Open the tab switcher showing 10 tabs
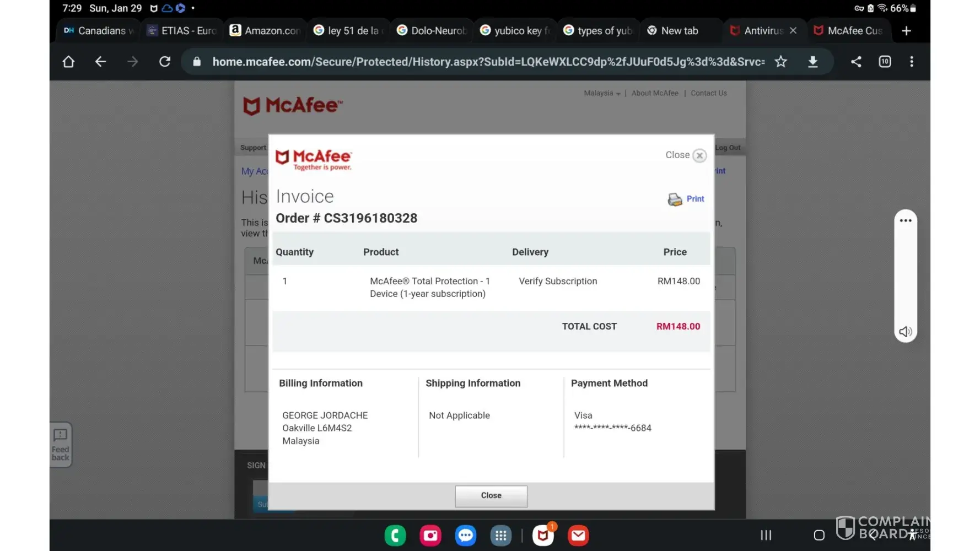 (885, 62)
